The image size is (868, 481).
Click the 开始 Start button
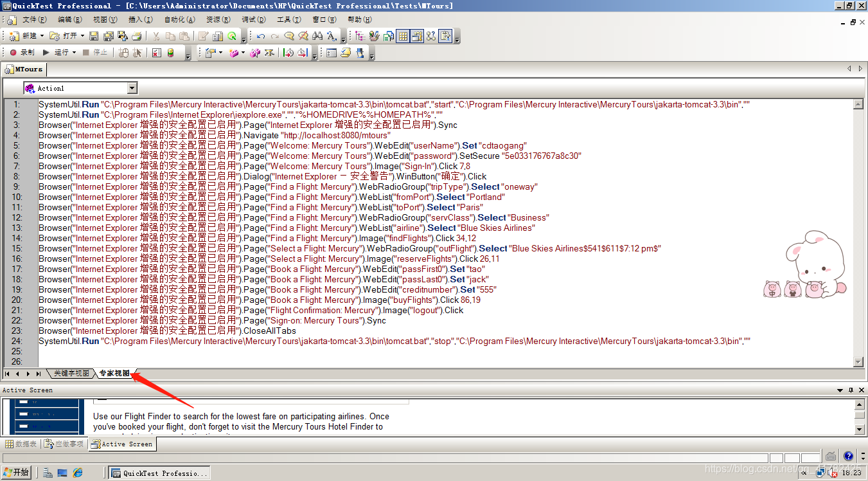click(16, 473)
